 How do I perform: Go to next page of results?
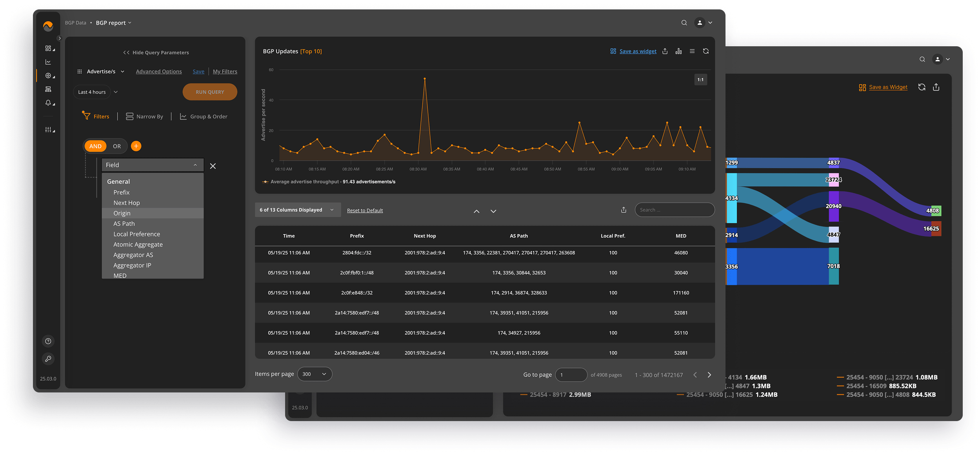[x=709, y=375]
